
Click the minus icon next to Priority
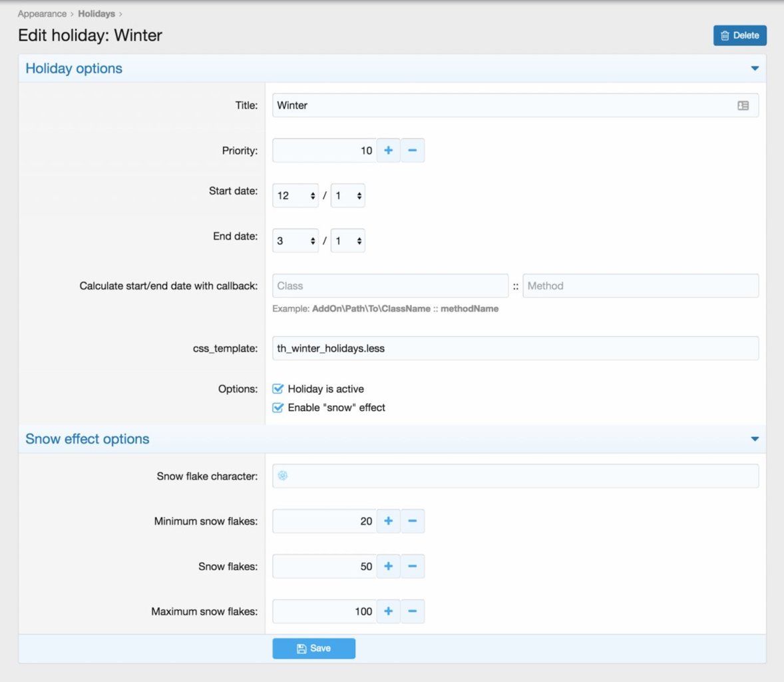coord(412,151)
